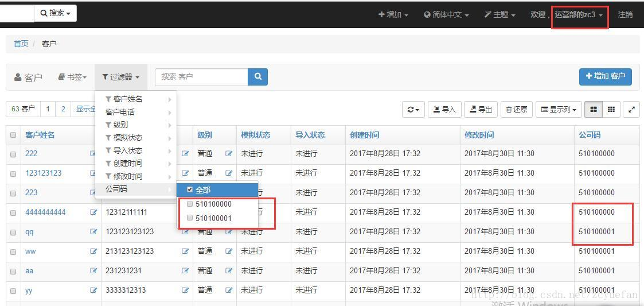Click the blue search magnifier button

[258, 77]
